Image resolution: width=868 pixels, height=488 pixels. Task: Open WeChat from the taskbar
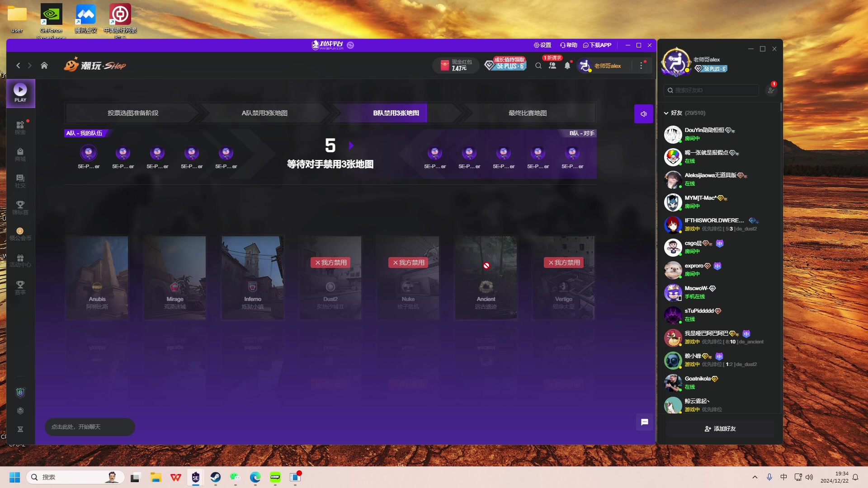click(235, 477)
